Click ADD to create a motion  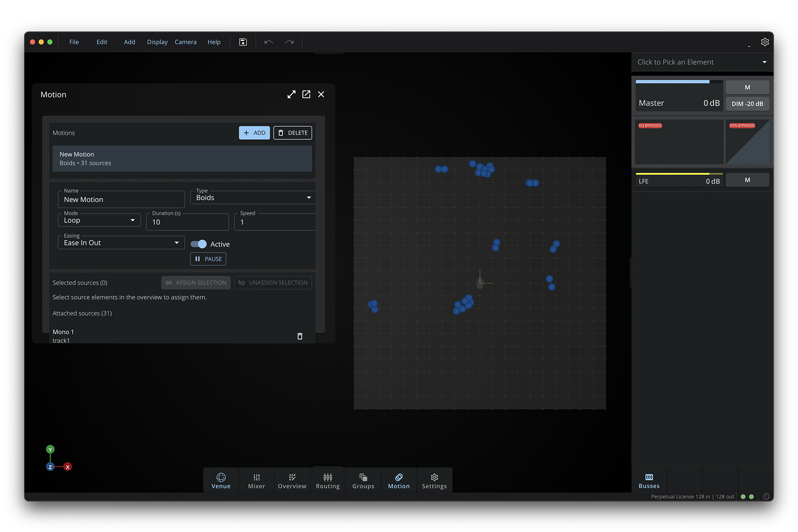click(x=254, y=133)
